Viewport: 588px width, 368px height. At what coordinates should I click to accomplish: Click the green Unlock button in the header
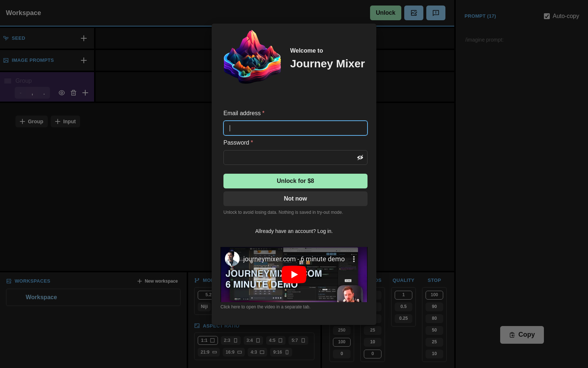[x=386, y=13]
